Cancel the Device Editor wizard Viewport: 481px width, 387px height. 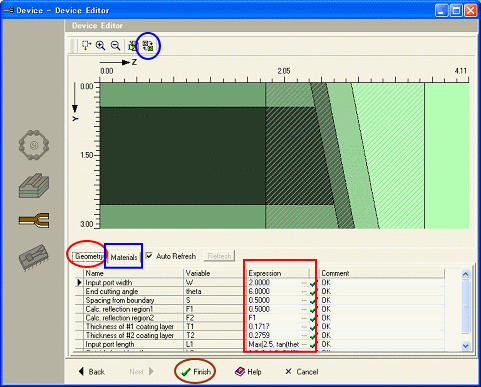coord(302,371)
